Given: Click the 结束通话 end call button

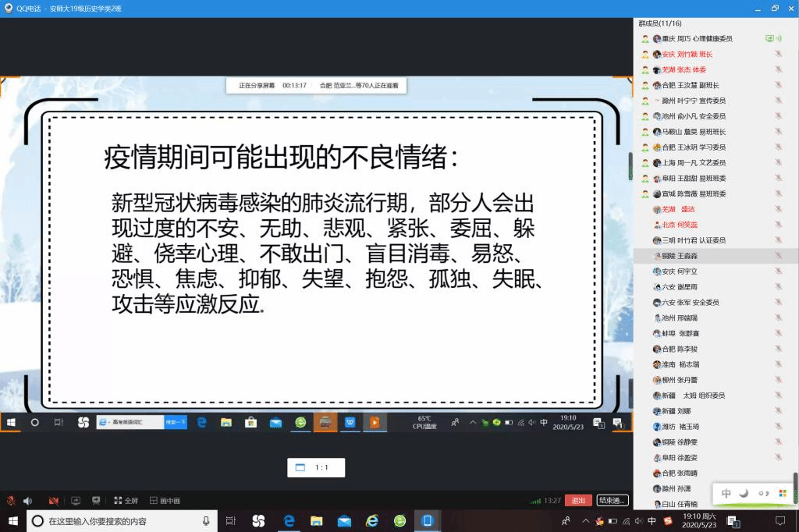Looking at the screenshot, I should point(612,501).
